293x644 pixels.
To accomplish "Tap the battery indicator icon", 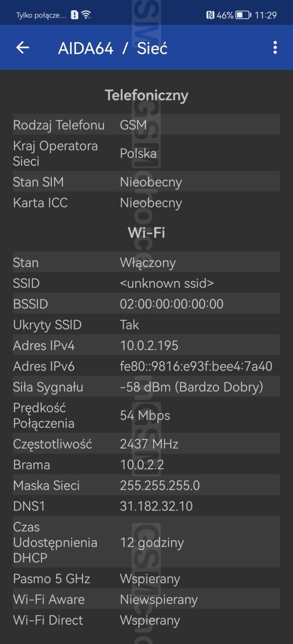I will pyautogui.click(x=243, y=15).
